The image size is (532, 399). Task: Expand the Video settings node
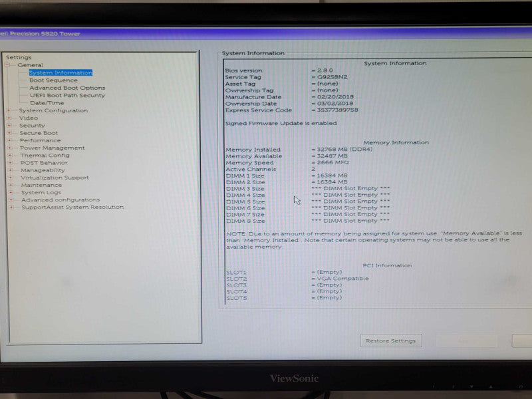9,118
